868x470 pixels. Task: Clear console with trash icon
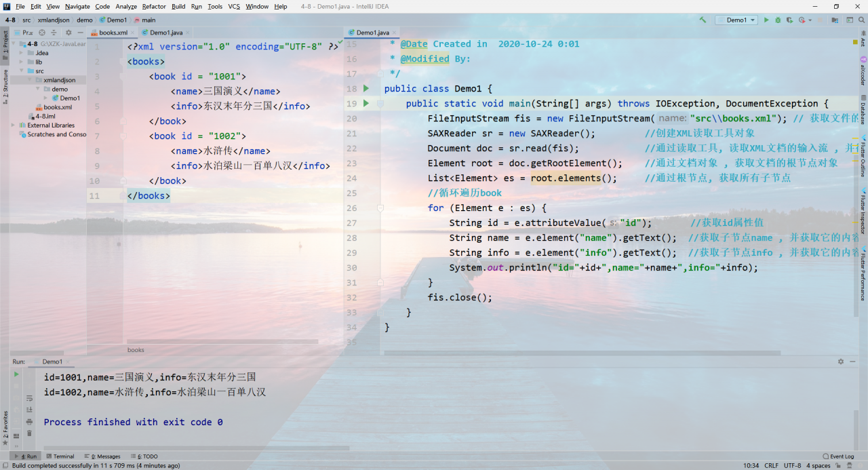pos(29,433)
